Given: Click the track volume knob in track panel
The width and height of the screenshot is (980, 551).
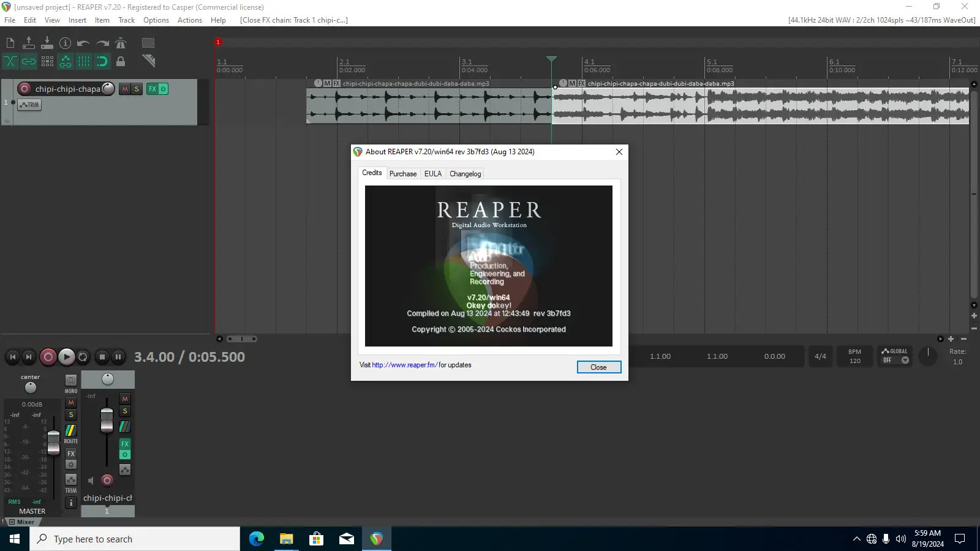Looking at the screenshot, I should (x=108, y=89).
